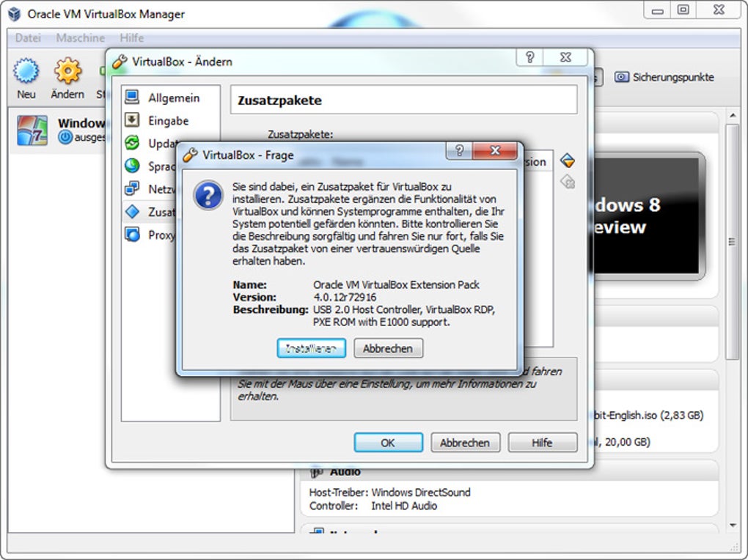Click the Installieren button in Frage dialog

311,348
